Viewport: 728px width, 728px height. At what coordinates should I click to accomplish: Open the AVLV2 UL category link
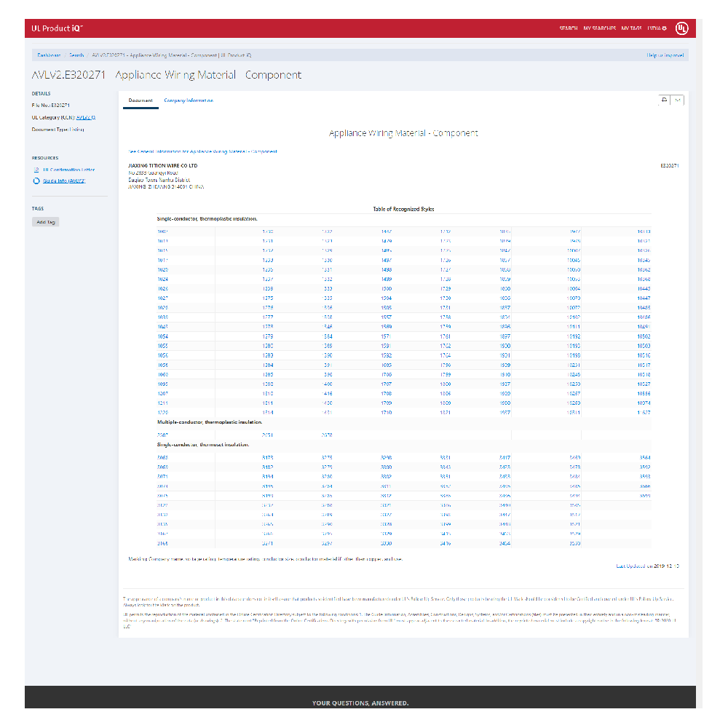[x=86, y=117]
